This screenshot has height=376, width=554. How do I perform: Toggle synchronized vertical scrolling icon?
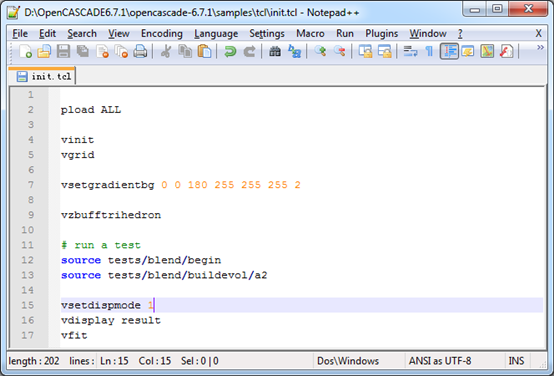365,51
